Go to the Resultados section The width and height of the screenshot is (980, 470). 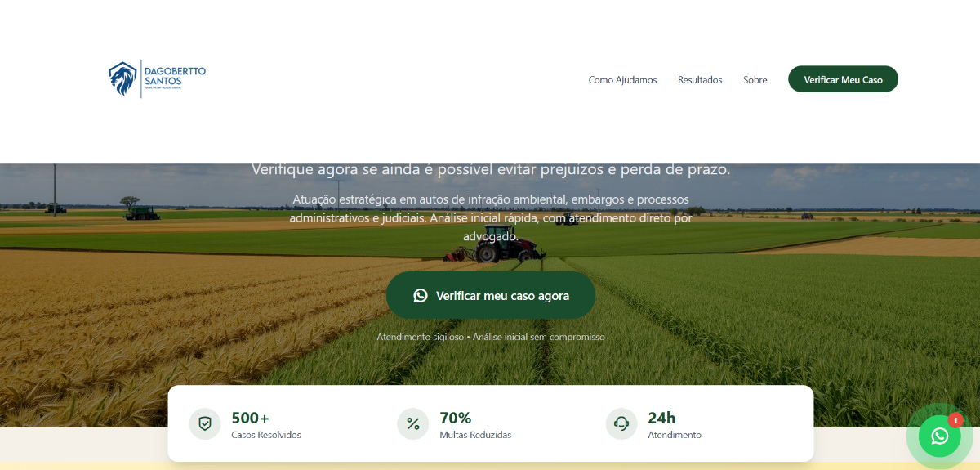[x=700, y=80]
